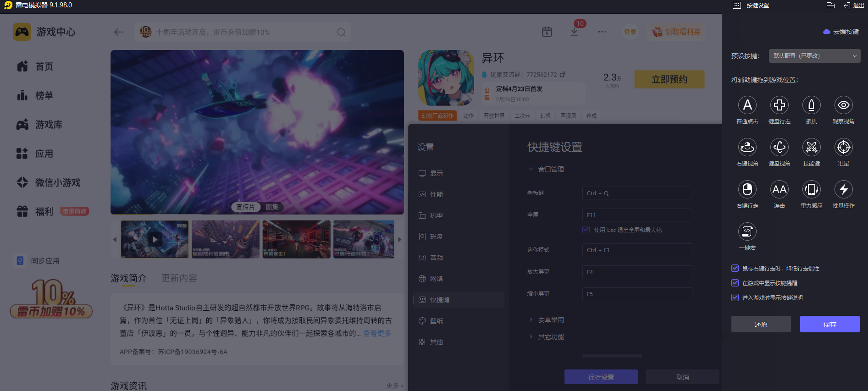Open the 壁纸 settings tab

coord(459,321)
